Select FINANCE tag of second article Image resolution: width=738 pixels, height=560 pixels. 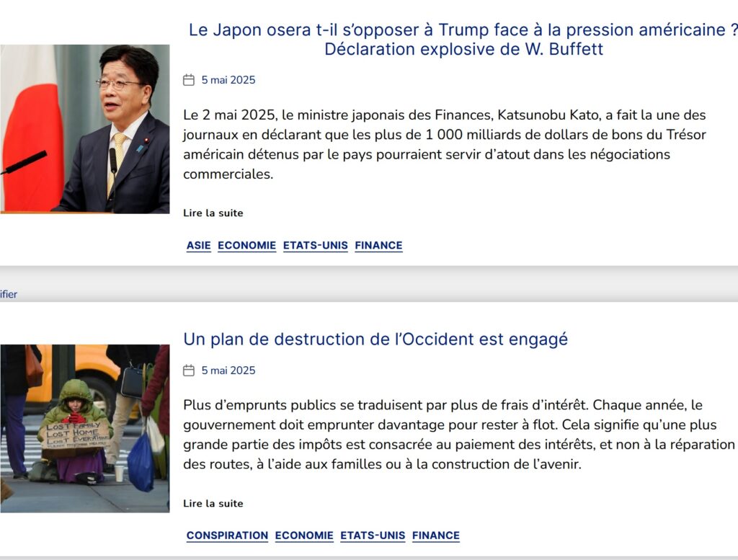436,535
